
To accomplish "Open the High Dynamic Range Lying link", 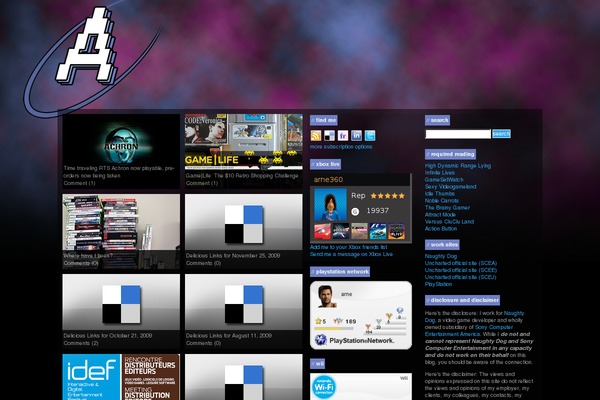I will coord(458,166).
